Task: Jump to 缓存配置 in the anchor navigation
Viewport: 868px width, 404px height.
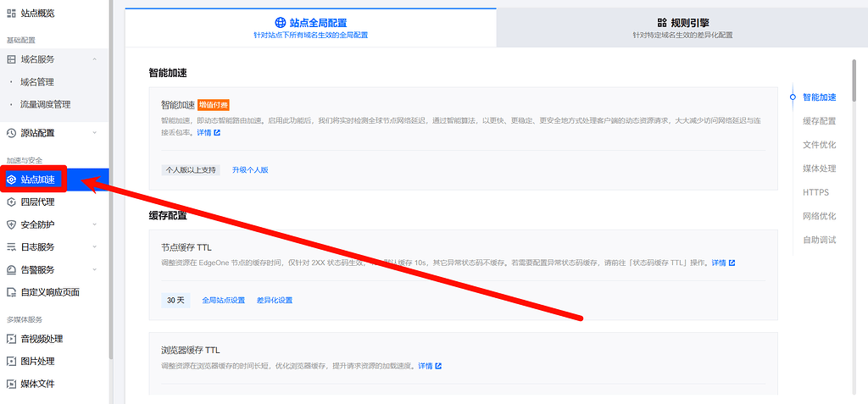Action: tap(819, 121)
